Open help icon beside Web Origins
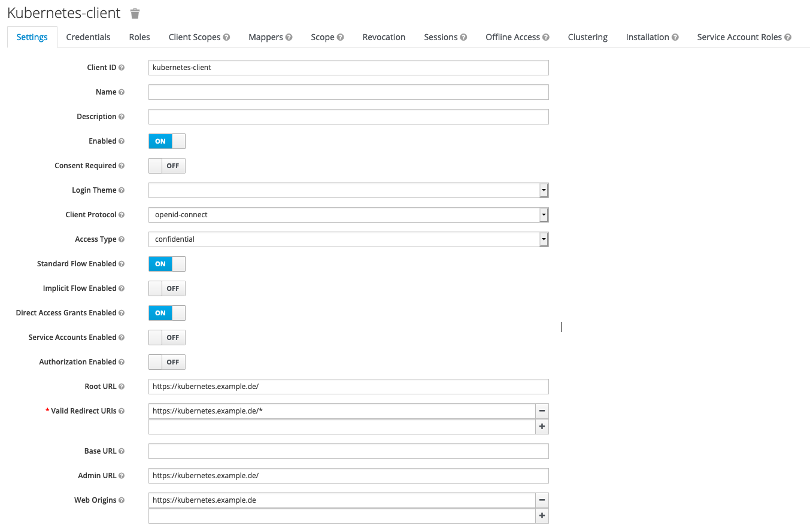The image size is (810, 532). point(122,500)
